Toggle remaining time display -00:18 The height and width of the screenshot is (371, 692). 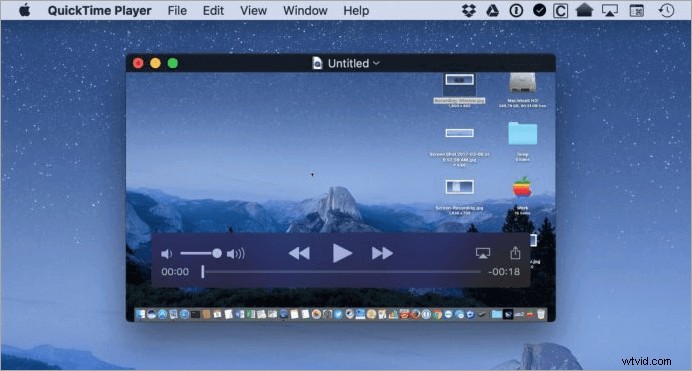(504, 272)
